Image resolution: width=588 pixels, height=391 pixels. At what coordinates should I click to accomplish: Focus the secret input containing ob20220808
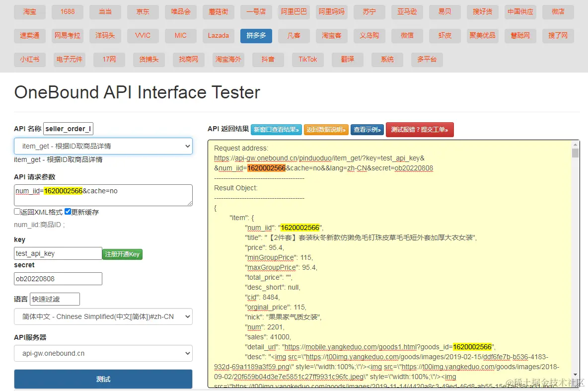point(58,279)
